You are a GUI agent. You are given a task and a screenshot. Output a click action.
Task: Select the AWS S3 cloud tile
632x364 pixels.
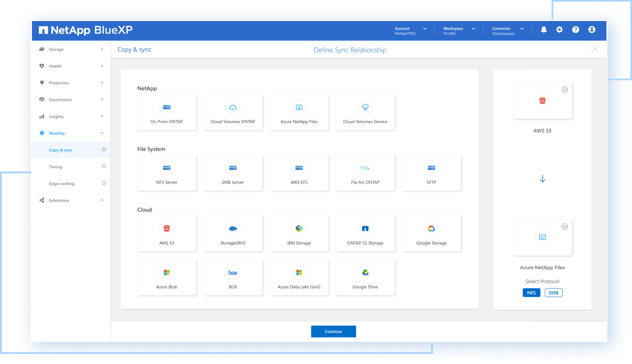[x=167, y=233]
